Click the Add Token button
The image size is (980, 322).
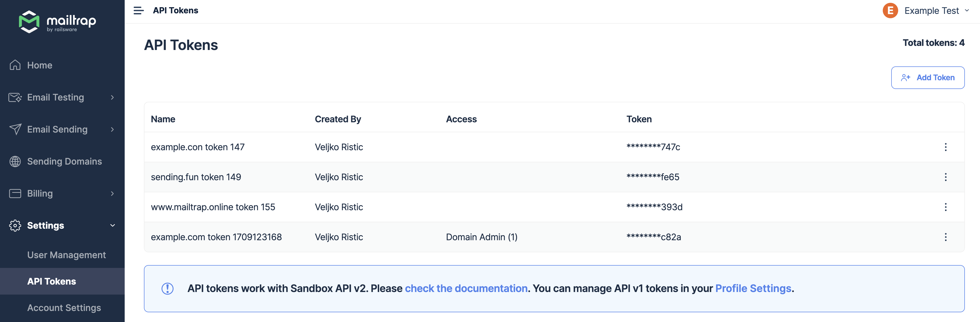point(927,78)
